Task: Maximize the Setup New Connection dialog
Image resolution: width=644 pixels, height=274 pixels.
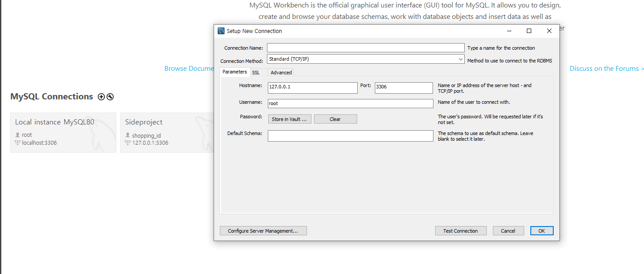Action: (x=529, y=31)
